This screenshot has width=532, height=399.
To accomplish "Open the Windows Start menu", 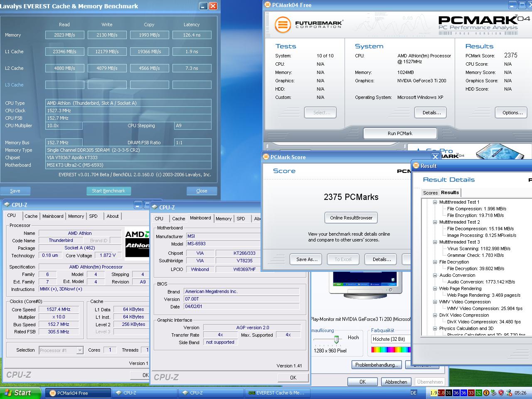I will coord(20,393).
